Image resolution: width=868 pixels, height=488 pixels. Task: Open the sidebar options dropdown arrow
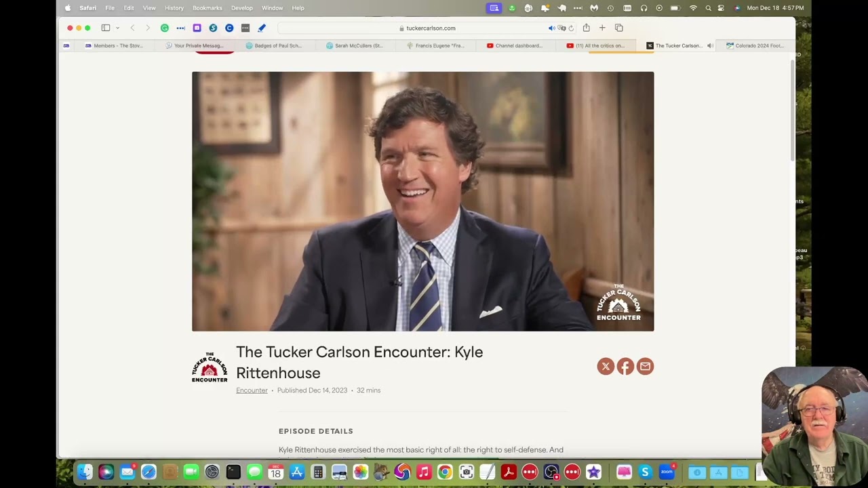tap(117, 28)
